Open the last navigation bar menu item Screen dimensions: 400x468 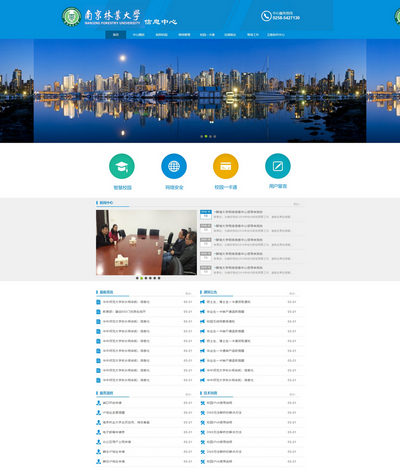point(276,35)
